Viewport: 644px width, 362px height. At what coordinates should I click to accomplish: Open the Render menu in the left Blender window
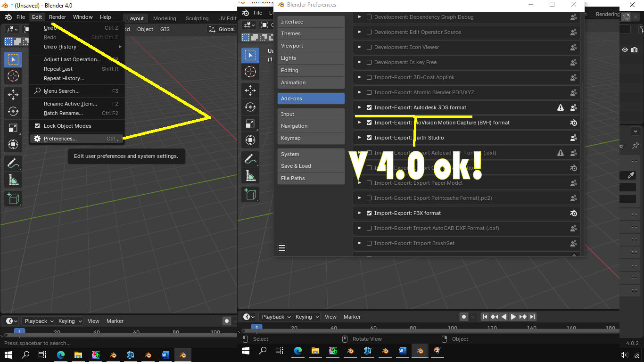coord(58,17)
